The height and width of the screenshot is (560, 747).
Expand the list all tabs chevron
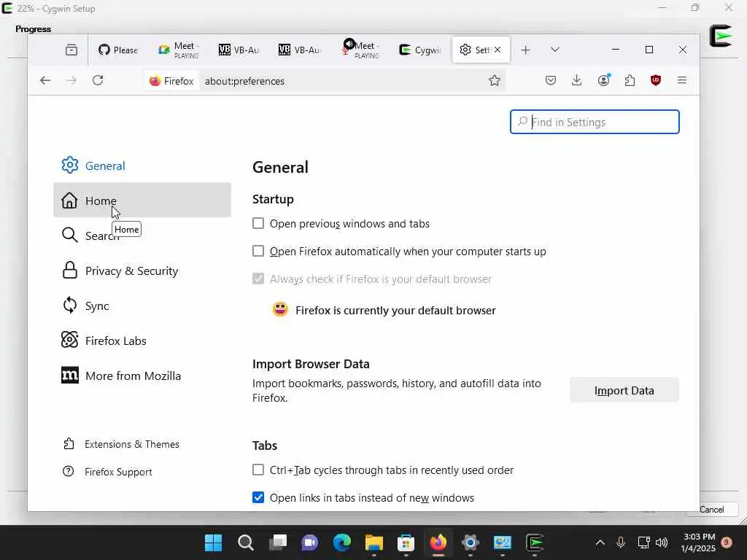point(555,50)
